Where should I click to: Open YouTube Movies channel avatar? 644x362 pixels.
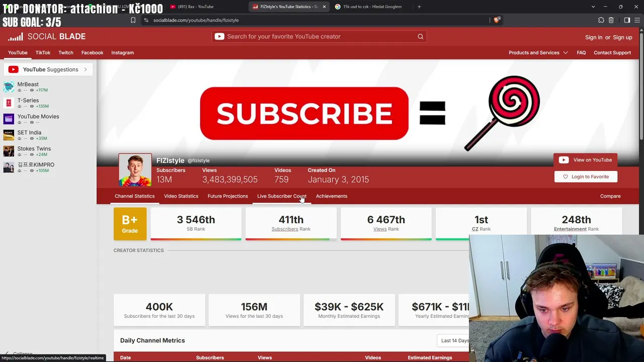click(9, 119)
